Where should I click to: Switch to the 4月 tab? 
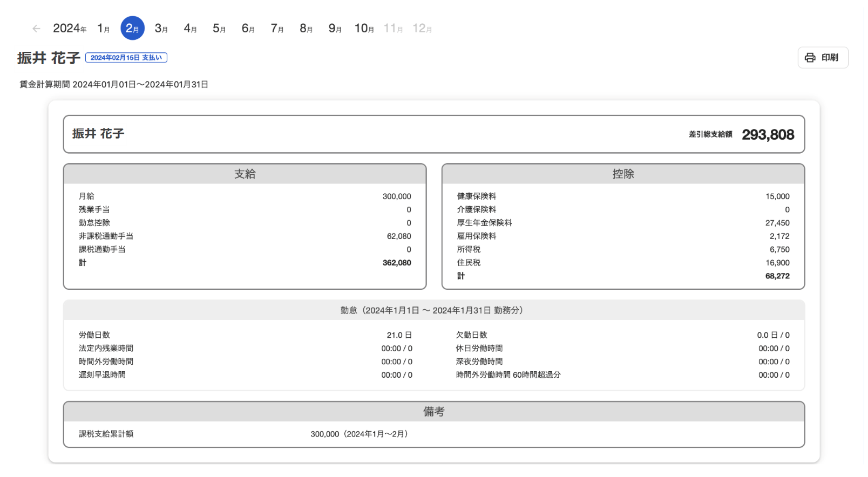[190, 29]
